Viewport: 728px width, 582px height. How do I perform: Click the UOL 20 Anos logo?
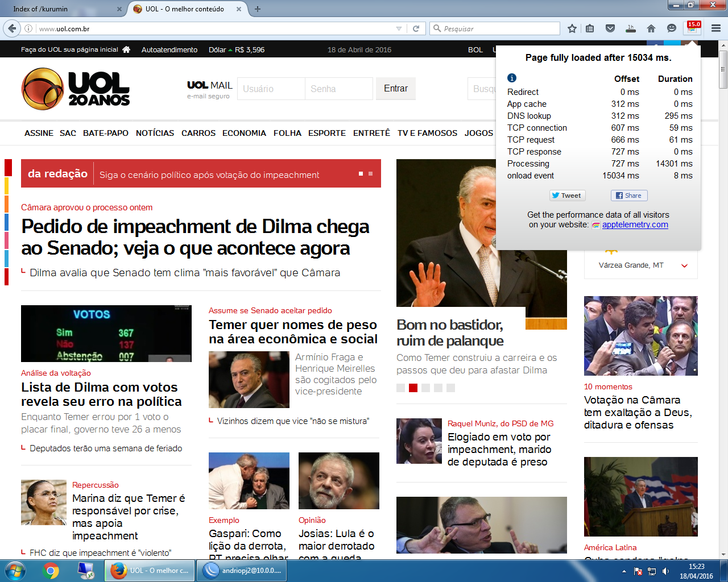(x=76, y=89)
